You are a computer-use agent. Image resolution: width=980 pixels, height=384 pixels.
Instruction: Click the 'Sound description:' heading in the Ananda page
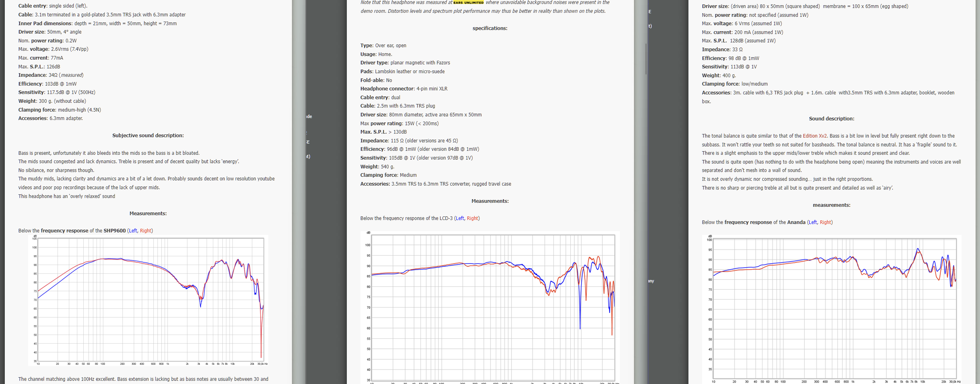tap(831, 119)
